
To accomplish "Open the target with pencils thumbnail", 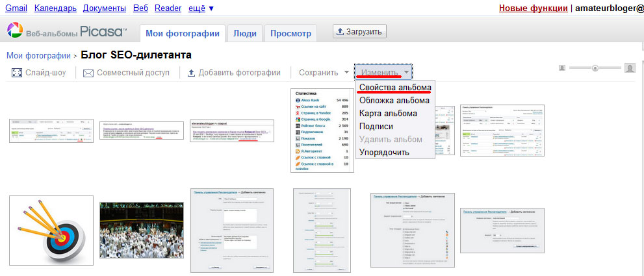I will click(50, 230).
